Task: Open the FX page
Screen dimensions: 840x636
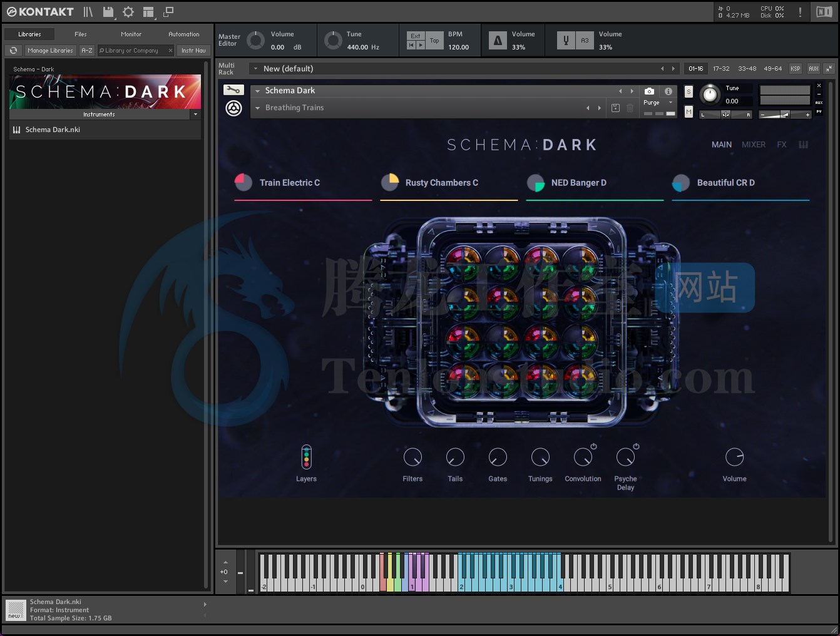Action: (782, 145)
